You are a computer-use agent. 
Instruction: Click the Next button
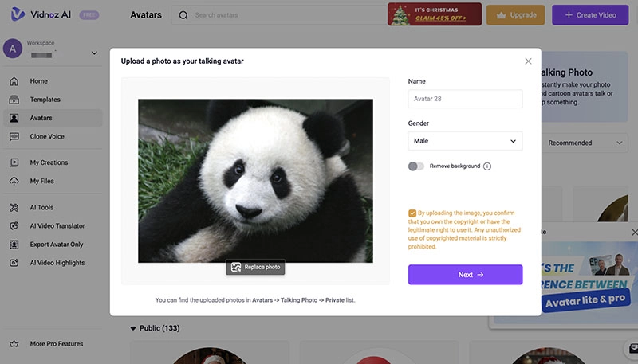pos(465,275)
